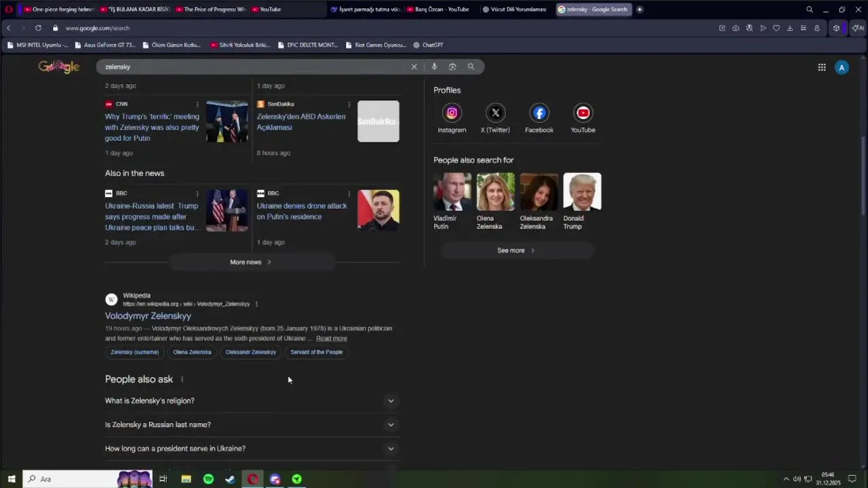The height and width of the screenshot is (488, 868).
Task: Open Olena Zelenska photo card in People also search
Action: click(495, 202)
